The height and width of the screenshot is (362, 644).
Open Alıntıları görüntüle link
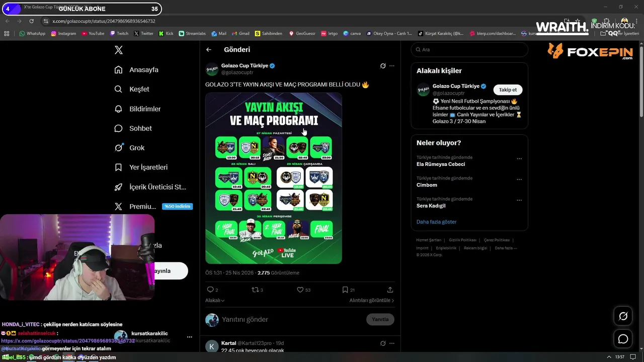click(372, 300)
